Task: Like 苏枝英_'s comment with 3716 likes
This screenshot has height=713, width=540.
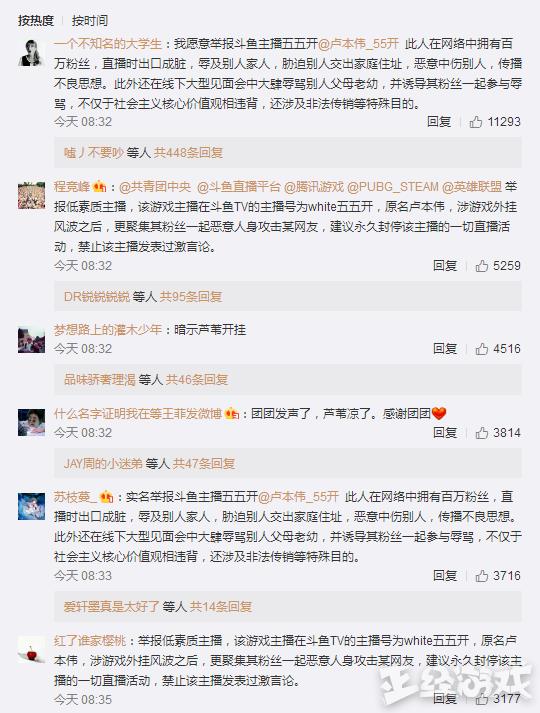Action: click(x=481, y=576)
